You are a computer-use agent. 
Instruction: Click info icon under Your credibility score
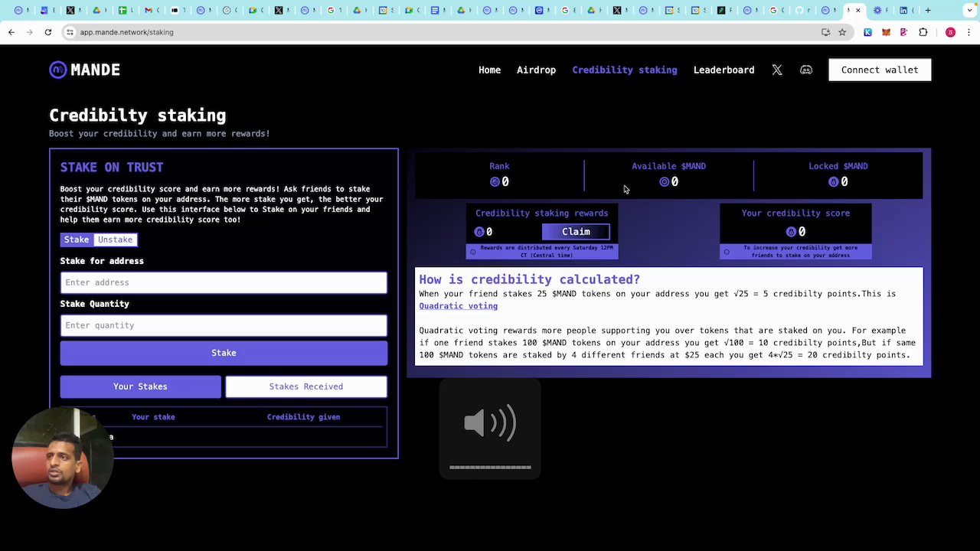727,252
